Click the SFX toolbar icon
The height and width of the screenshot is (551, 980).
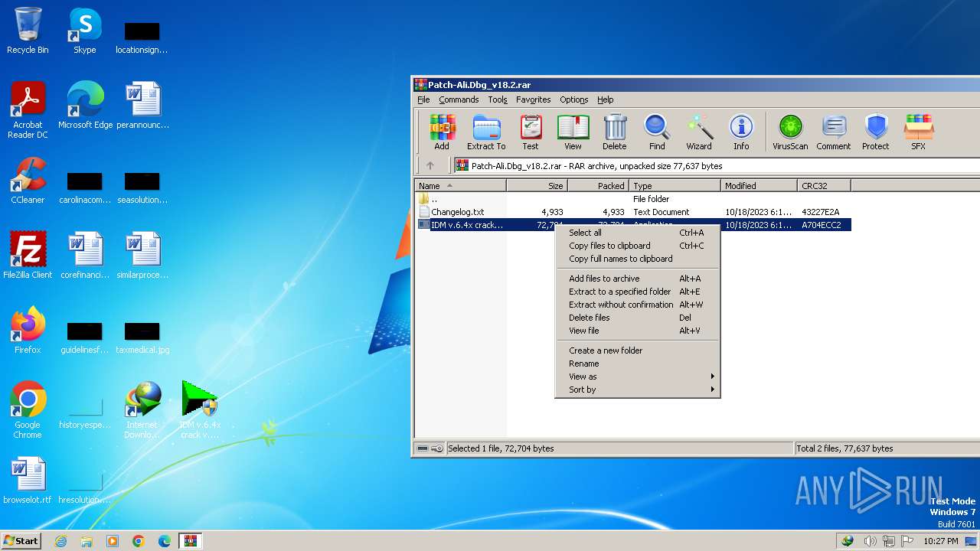coord(918,132)
